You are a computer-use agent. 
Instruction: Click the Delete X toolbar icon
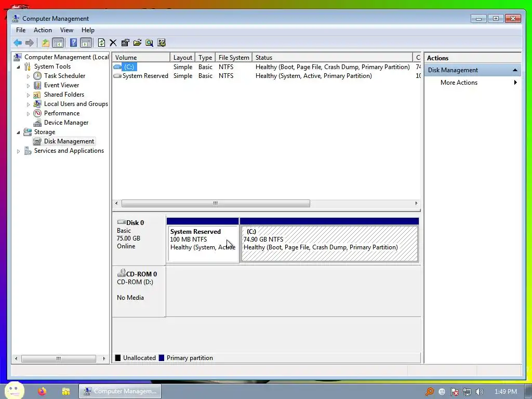point(113,43)
